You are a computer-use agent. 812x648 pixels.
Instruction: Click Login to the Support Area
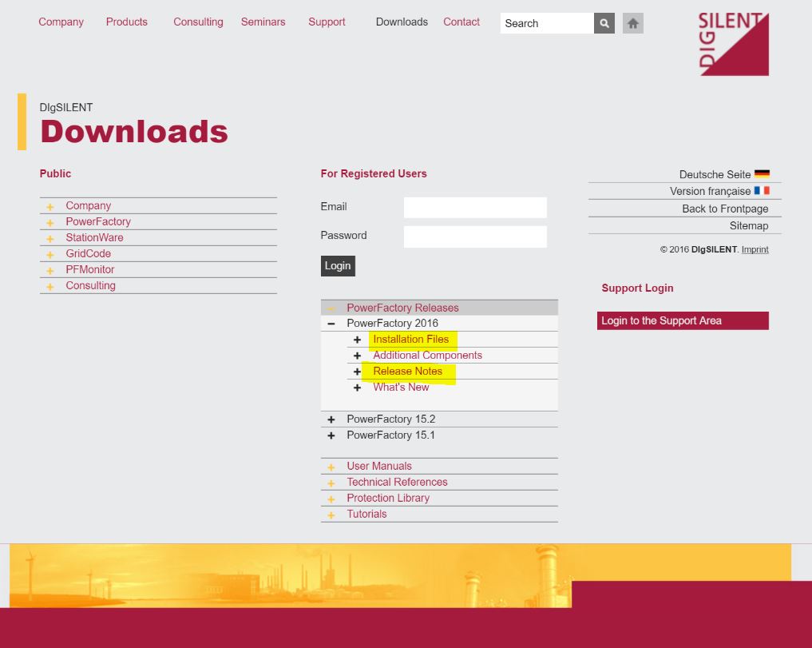point(682,320)
